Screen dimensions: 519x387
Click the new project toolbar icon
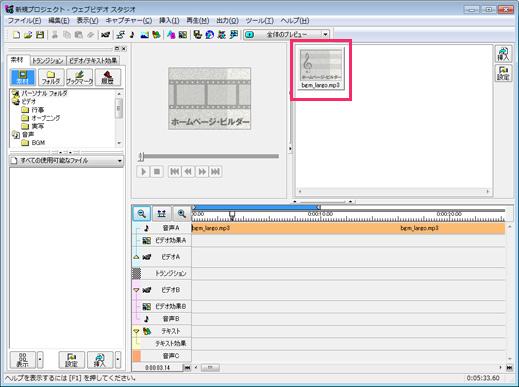tap(16, 35)
